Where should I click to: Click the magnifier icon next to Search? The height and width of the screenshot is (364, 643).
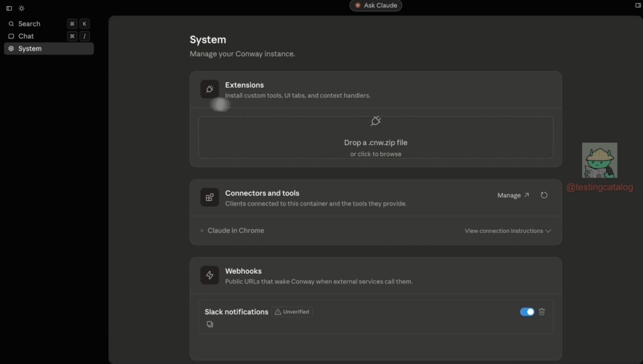pos(11,24)
